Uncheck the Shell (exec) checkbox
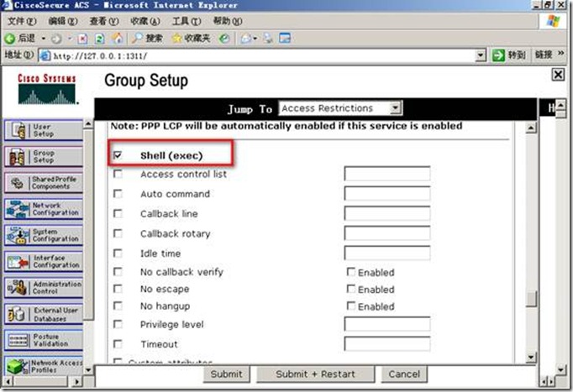The height and width of the screenshot is (392, 573). 118,155
